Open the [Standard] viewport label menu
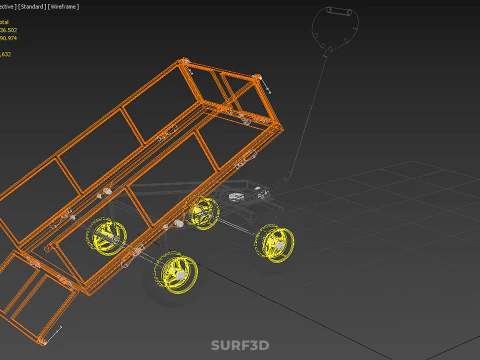 tap(32, 7)
